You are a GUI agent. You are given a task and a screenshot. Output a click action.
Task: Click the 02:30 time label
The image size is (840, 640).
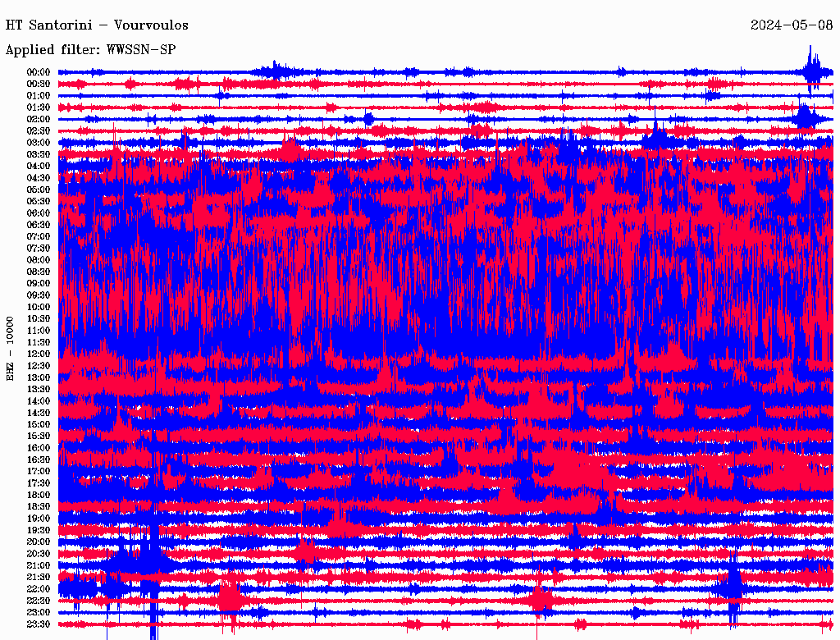point(39,130)
